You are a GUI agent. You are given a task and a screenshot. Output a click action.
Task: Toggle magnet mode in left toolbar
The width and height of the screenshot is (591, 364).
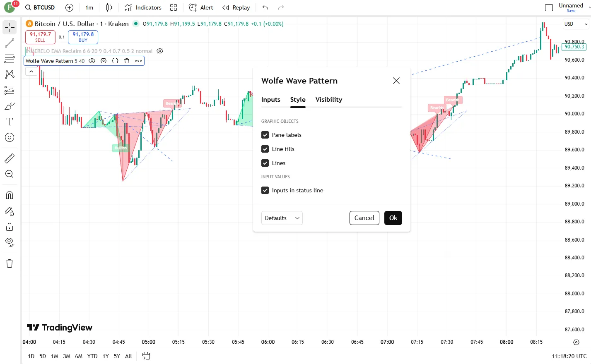click(10, 195)
